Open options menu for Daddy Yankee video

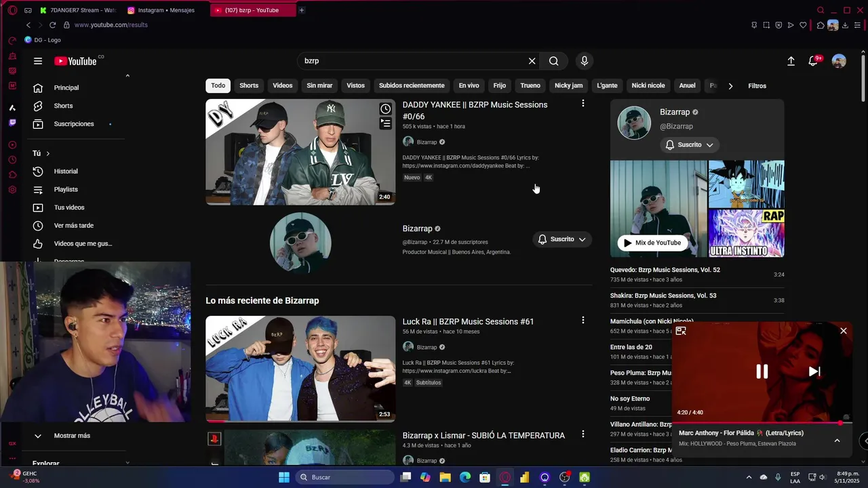(583, 104)
